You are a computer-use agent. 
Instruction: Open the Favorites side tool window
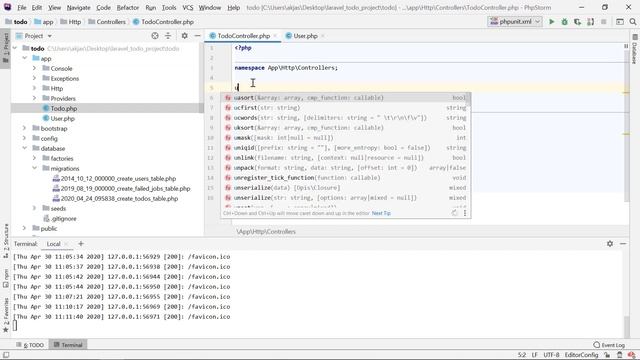[x=5, y=315]
